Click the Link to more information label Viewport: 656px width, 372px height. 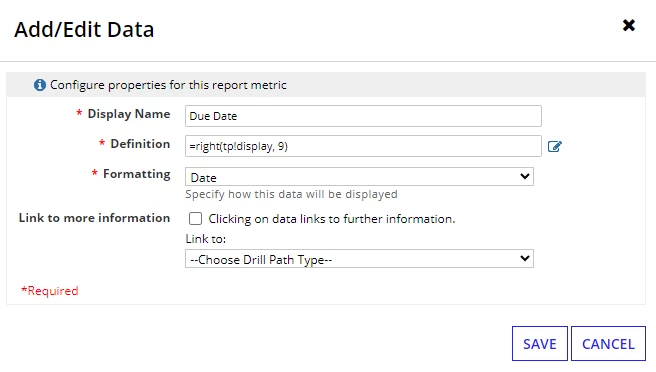pos(95,218)
